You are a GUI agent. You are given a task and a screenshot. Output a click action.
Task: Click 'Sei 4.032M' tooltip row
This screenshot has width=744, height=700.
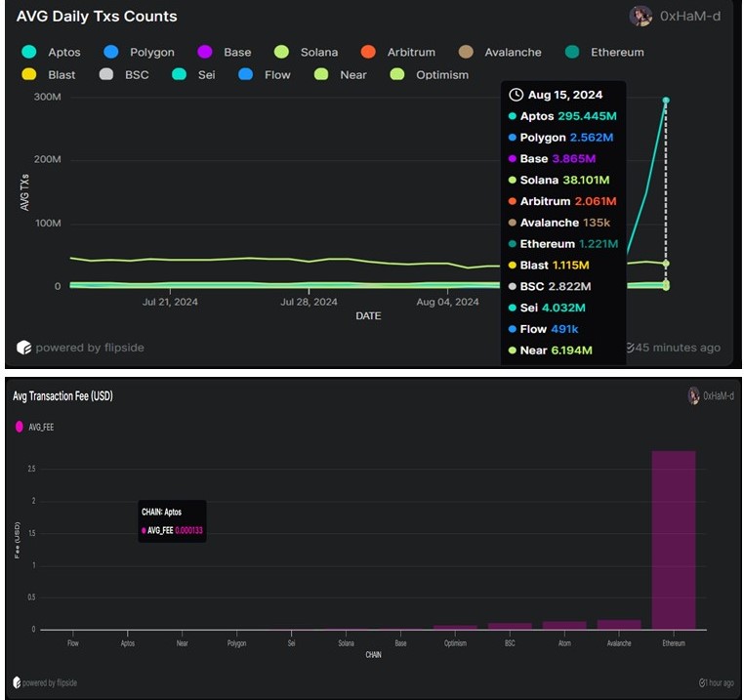point(547,308)
